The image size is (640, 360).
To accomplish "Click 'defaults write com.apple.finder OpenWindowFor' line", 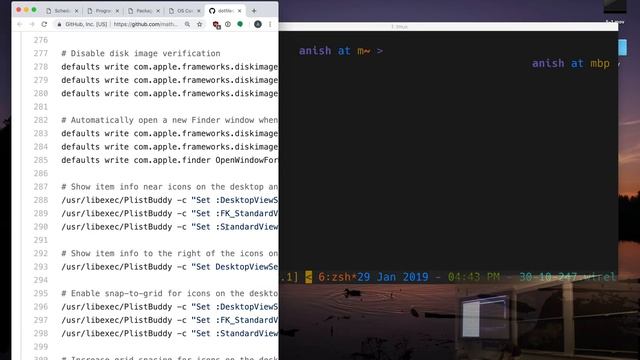I will (x=169, y=160).
